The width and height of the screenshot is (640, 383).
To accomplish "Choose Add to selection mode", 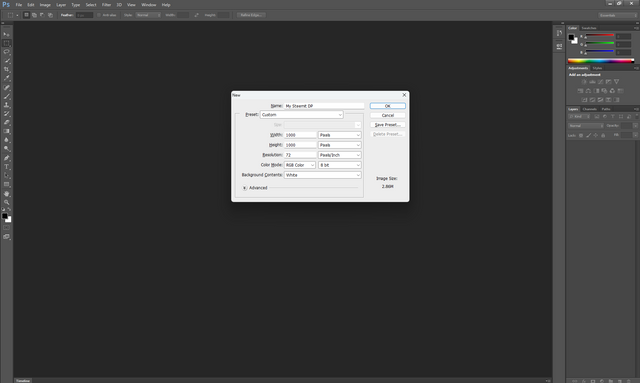I will click(34, 15).
